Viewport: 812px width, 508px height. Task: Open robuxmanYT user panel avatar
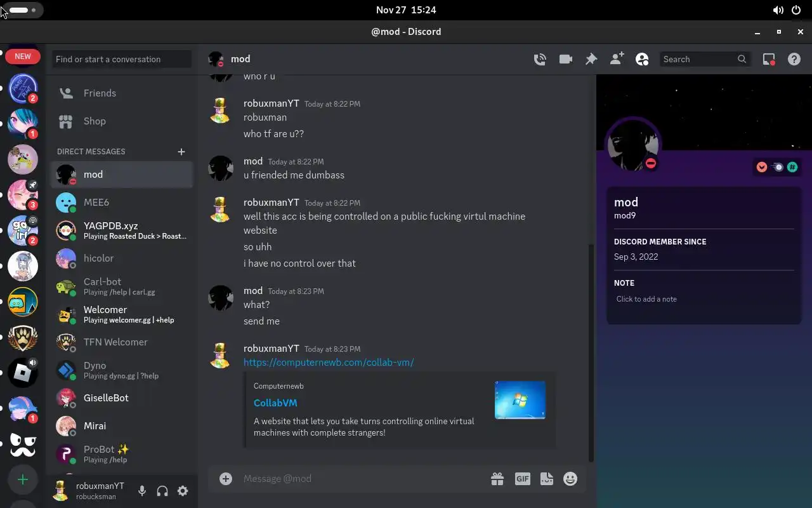[x=61, y=491]
